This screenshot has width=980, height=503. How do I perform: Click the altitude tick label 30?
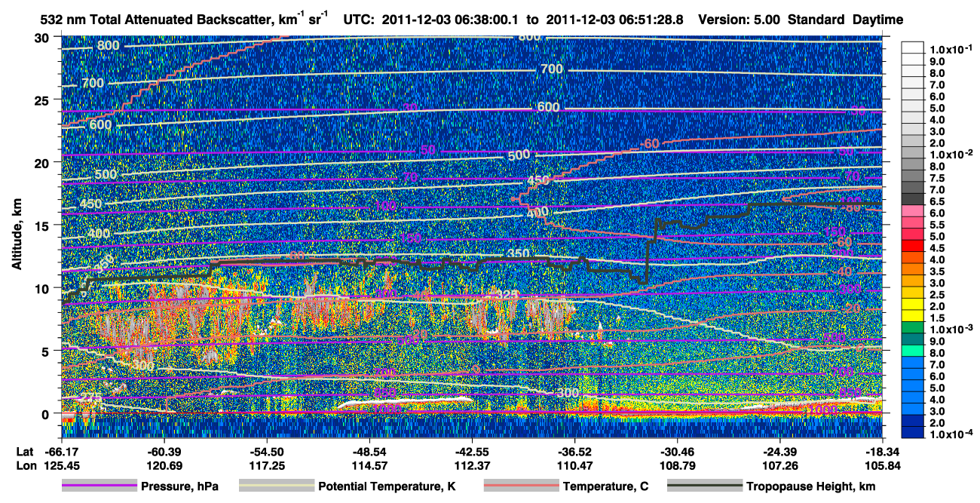click(41, 37)
